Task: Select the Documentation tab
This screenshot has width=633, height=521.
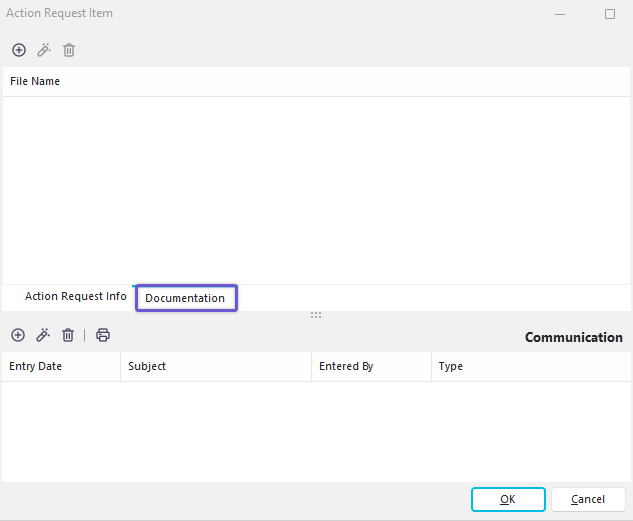Action: coord(185,298)
